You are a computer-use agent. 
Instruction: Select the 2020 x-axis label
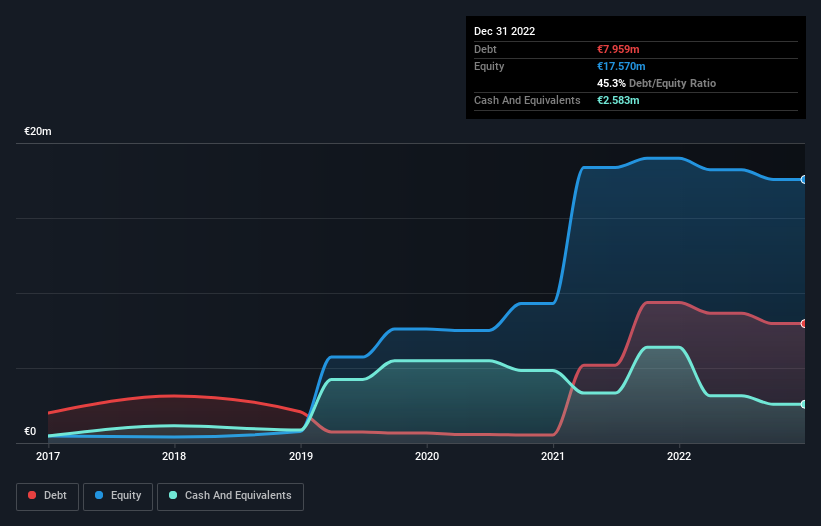(427, 456)
